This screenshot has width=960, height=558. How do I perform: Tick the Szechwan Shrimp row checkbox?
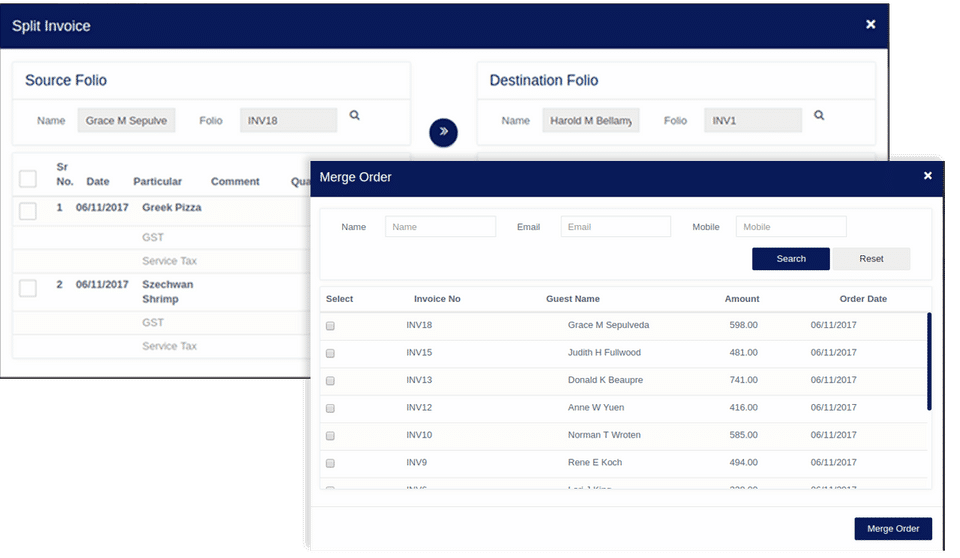tap(28, 288)
